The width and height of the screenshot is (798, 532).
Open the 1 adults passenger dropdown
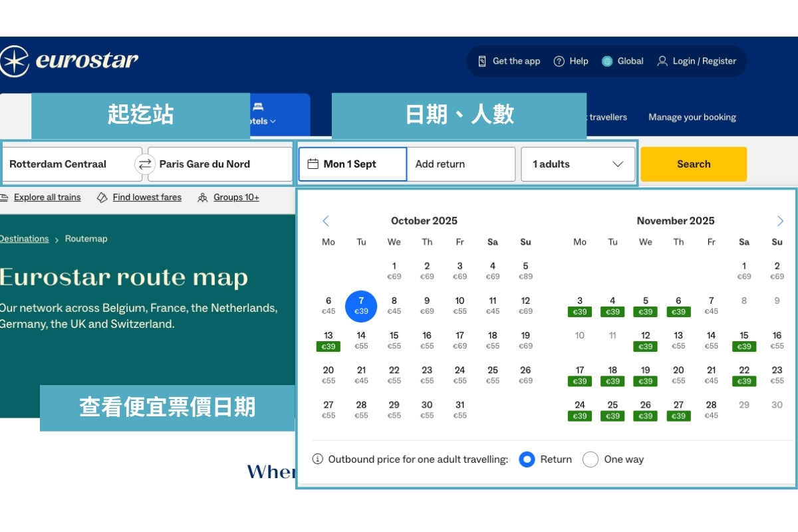(579, 164)
